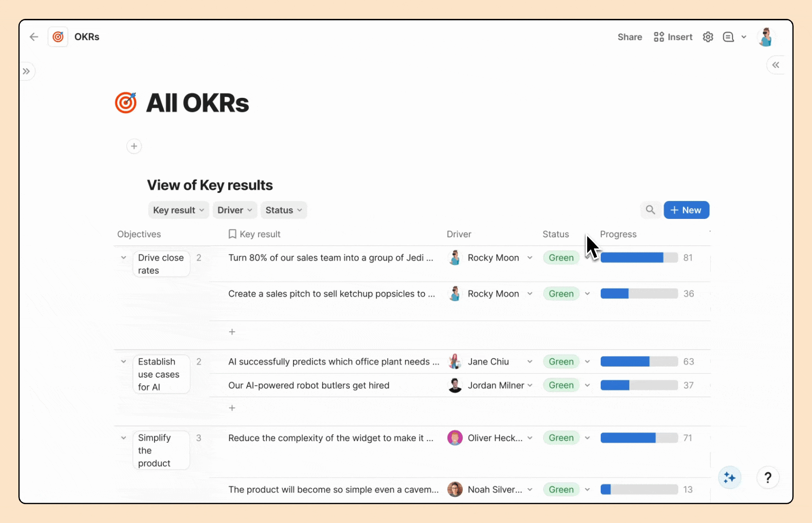812x523 pixels.
Task: Open the settings gear icon
Action: 708,37
